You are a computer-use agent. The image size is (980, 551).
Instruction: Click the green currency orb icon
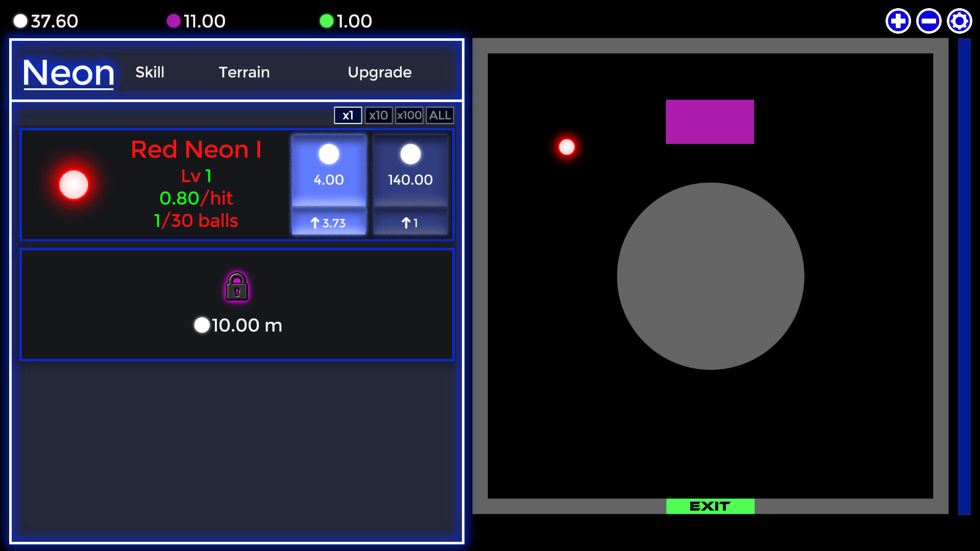point(326,21)
